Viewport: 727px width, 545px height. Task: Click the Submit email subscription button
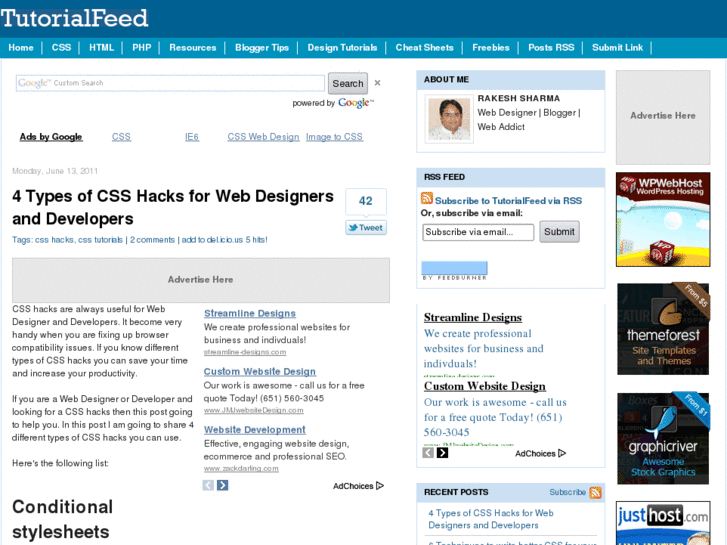click(x=559, y=231)
